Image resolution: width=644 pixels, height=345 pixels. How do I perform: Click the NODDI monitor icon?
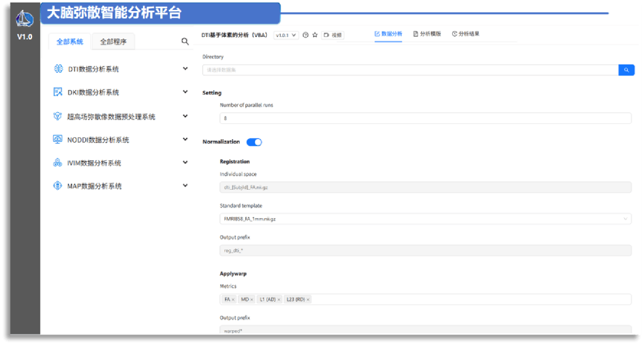pyautogui.click(x=58, y=140)
